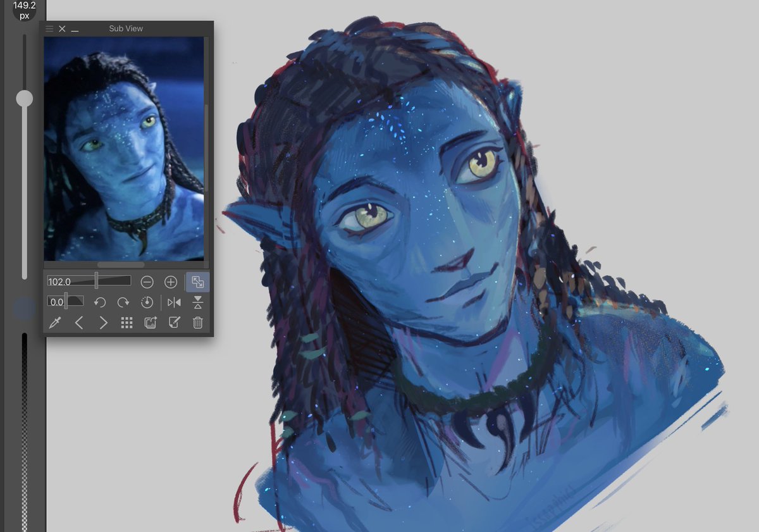This screenshot has height=532, width=759.
Task: Click the Sub View zoom out minus button
Action: 147,282
